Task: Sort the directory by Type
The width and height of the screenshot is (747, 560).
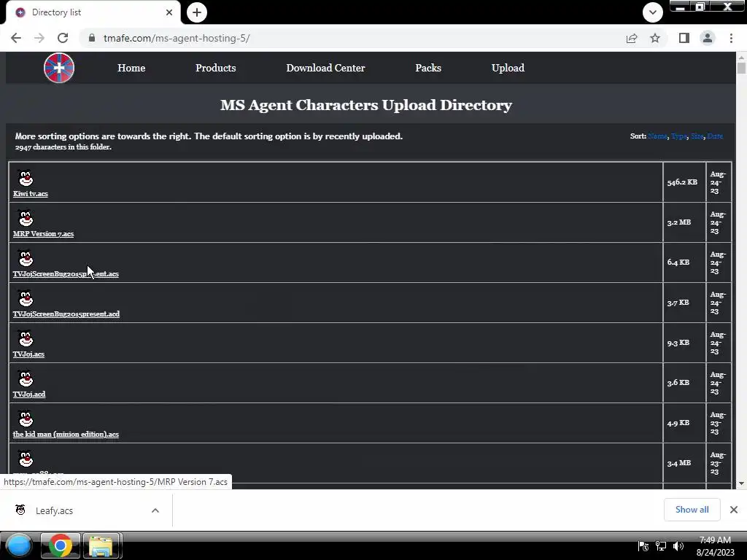Action: (x=679, y=136)
